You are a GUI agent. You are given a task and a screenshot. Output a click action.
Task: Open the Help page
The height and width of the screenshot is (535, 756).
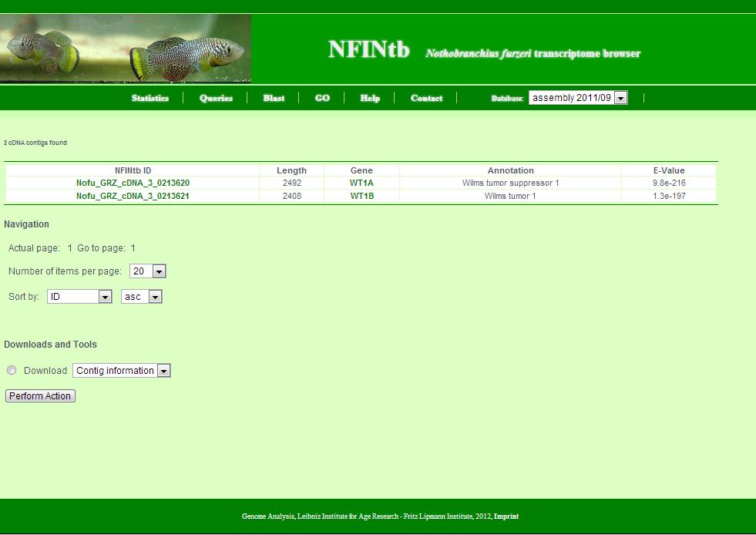pos(370,98)
